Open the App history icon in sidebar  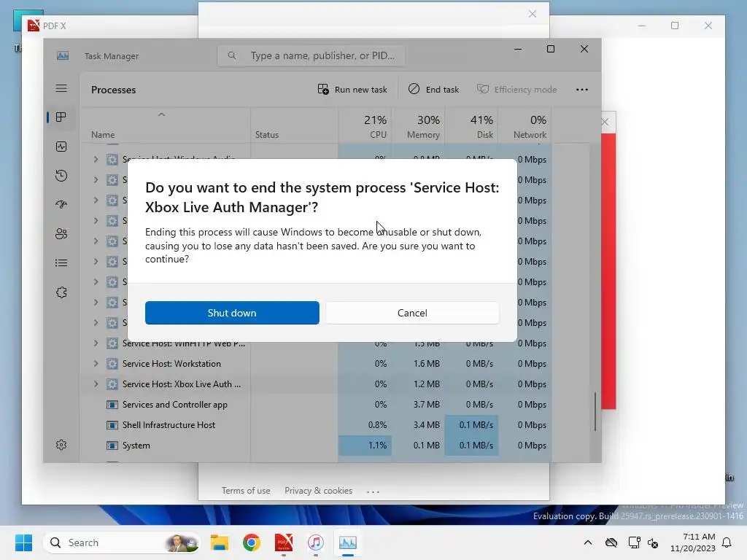pos(61,176)
